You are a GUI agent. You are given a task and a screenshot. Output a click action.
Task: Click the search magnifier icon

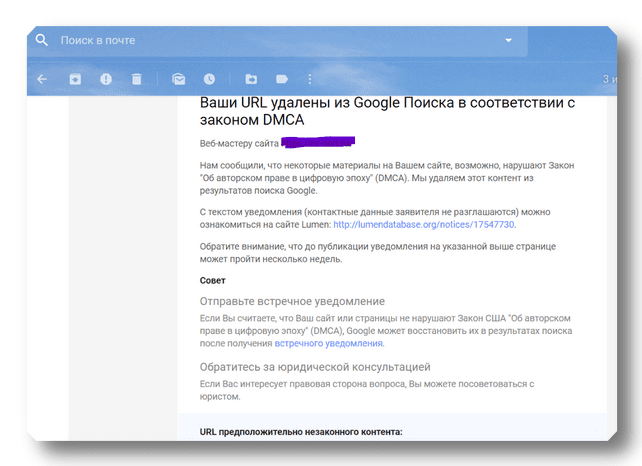pos(42,40)
